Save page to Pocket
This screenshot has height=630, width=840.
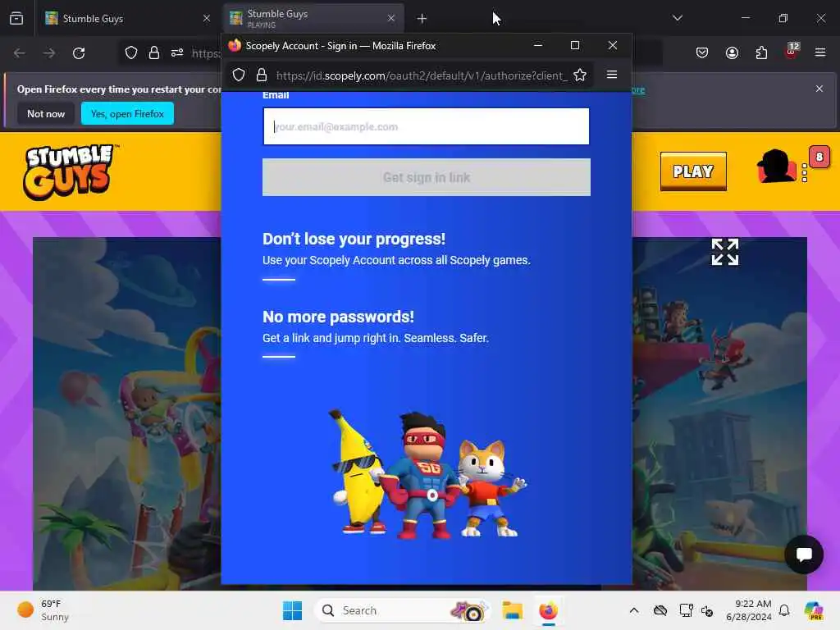pyautogui.click(x=702, y=52)
